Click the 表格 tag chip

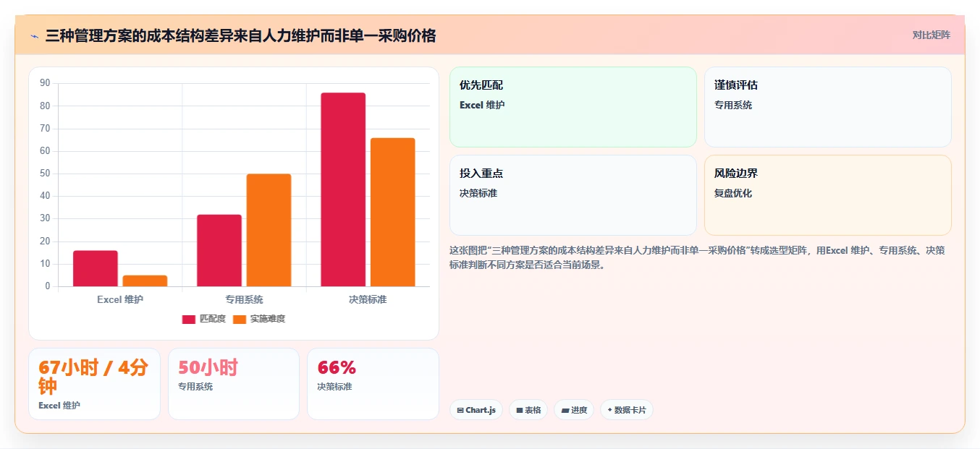[528, 410]
